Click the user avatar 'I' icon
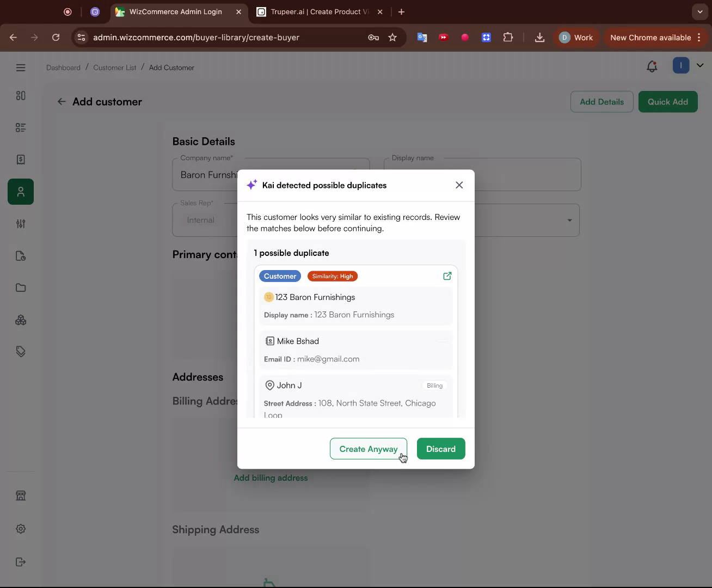The width and height of the screenshot is (712, 588). pos(681,65)
